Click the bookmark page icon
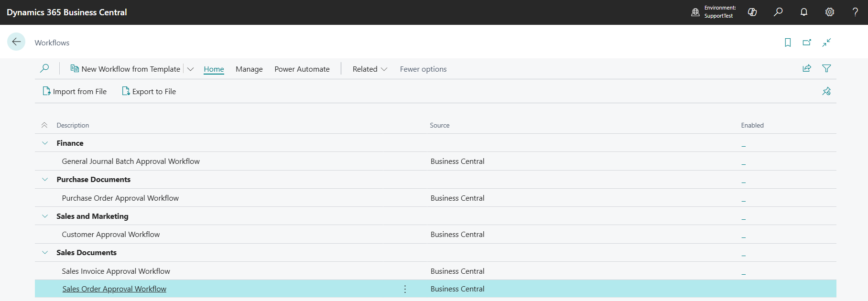Image resolution: width=868 pixels, height=301 pixels. click(x=788, y=43)
